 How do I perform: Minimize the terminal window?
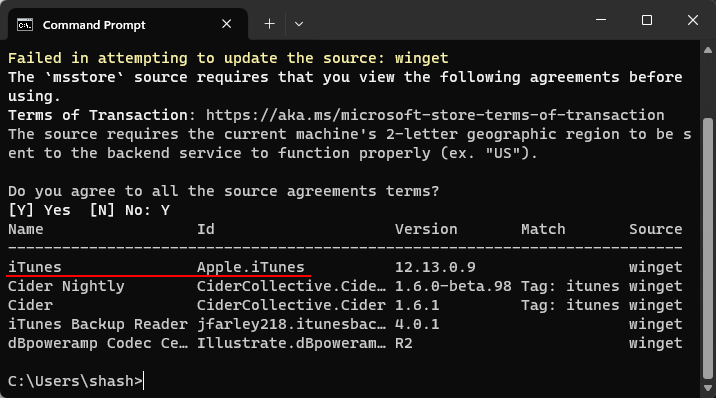601,20
